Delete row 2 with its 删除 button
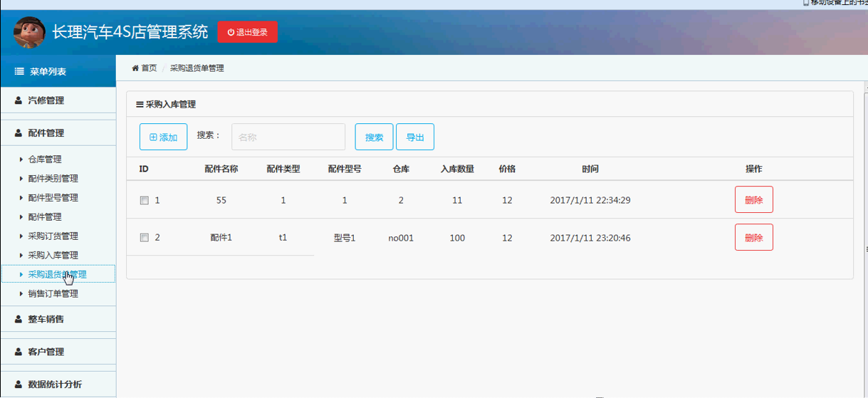Screen dimensions: 868x398 tap(754, 238)
